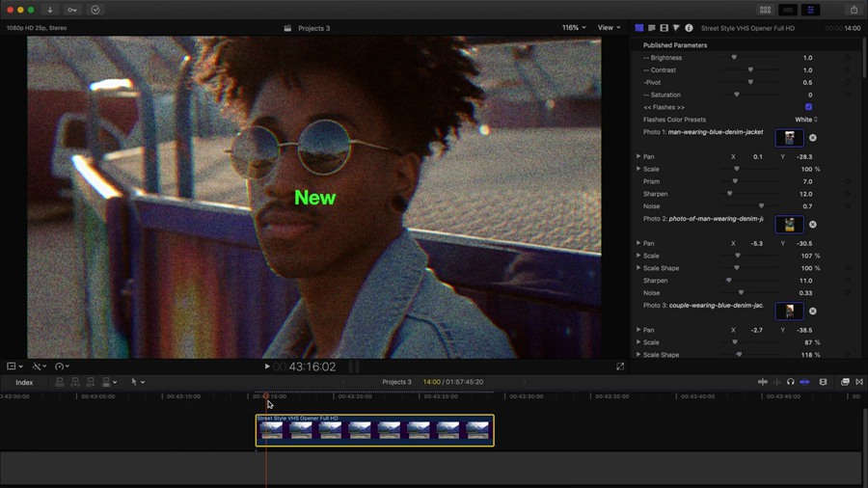The height and width of the screenshot is (488, 868).
Task: Play the clip in the viewer
Action: [267, 366]
